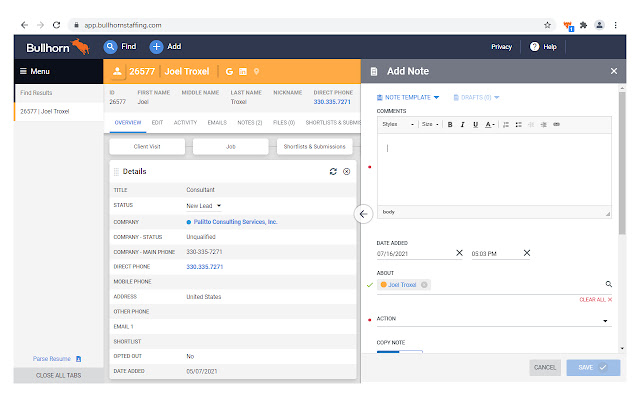Click the Google search G icon

[229, 71]
